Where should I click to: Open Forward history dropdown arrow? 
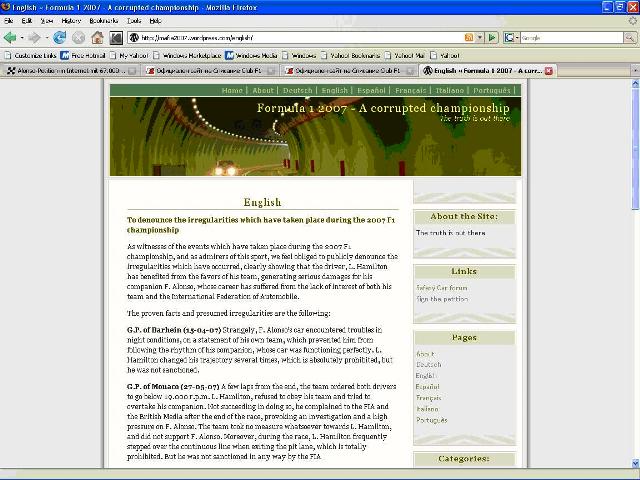pyautogui.click(x=47, y=38)
